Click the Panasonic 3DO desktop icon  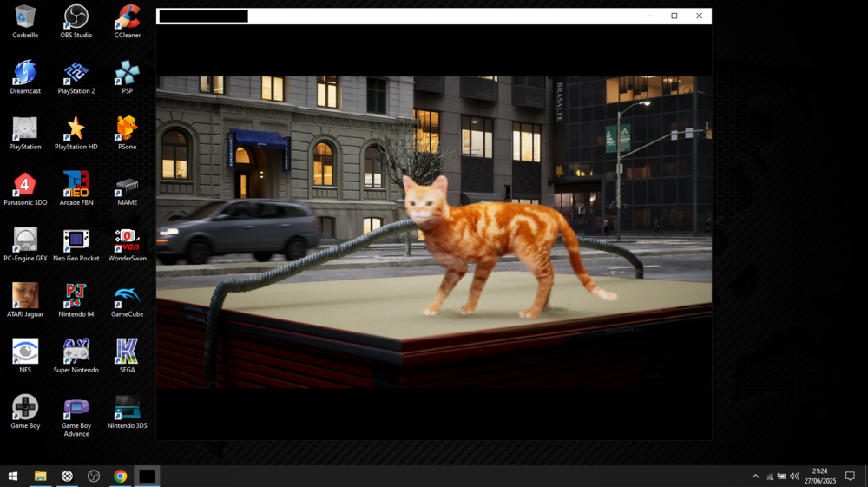[25, 184]
